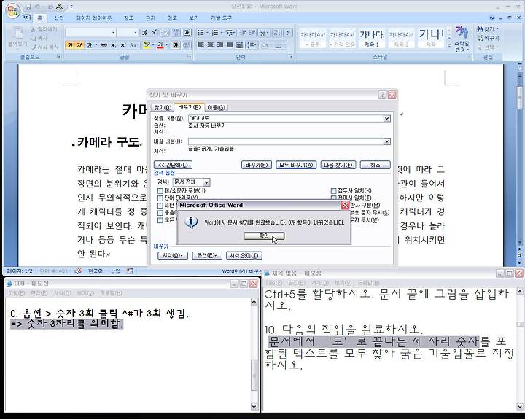The height and width of the screenshot is (420, 525).
Task: Expand styles gallery more arrow
Action: (449, 46)
